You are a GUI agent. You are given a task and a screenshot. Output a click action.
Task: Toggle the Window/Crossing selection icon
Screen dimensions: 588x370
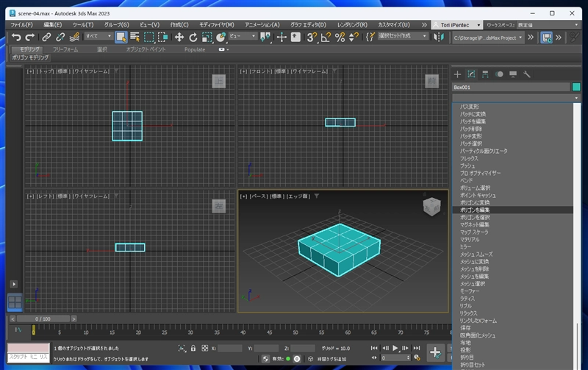(x=162, y=37)
